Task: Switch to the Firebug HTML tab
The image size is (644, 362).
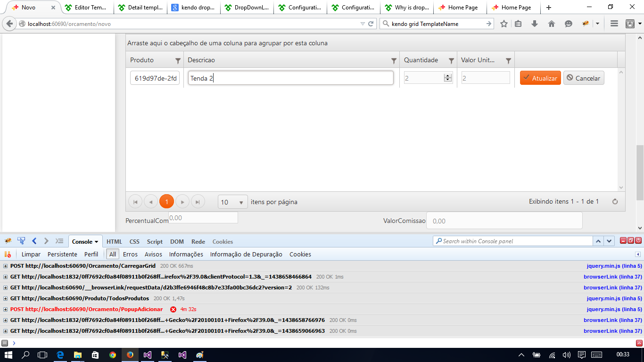Action: (114, 241)
